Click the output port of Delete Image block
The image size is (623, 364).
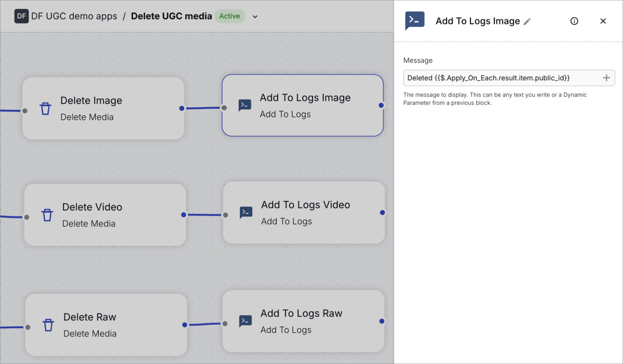pyautogui.click(x=182, y=109)
